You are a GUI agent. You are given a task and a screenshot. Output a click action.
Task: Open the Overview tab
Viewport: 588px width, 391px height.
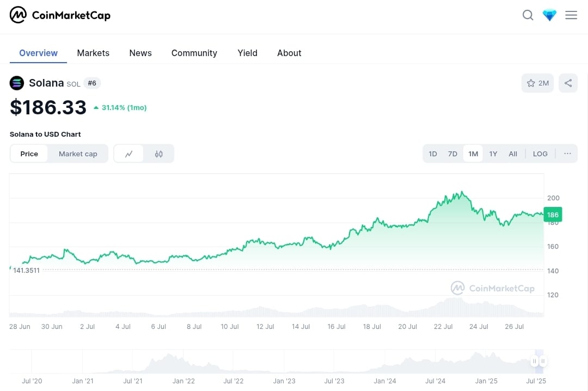pos(38,53)
